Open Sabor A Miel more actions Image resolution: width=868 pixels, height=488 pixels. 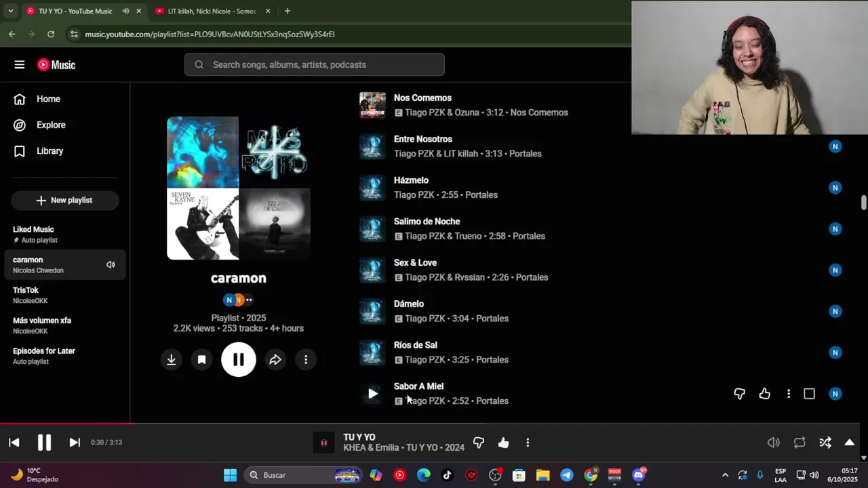[788, 394]
